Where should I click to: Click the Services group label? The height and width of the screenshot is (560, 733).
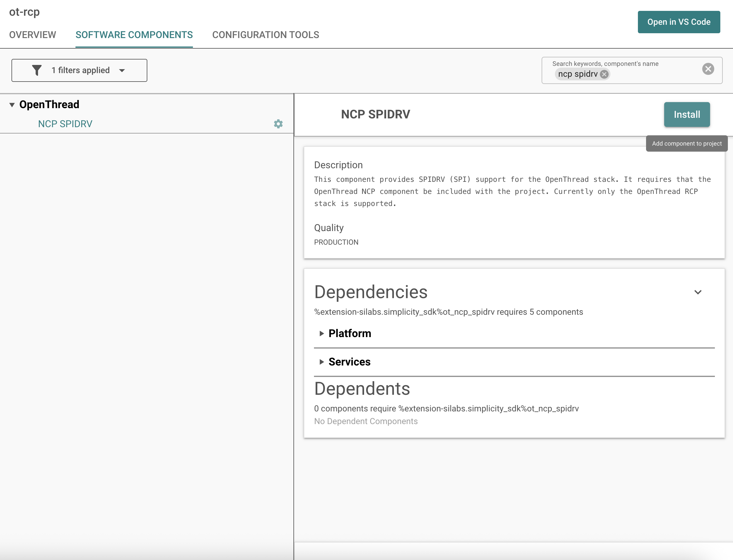tap(349, 362)
